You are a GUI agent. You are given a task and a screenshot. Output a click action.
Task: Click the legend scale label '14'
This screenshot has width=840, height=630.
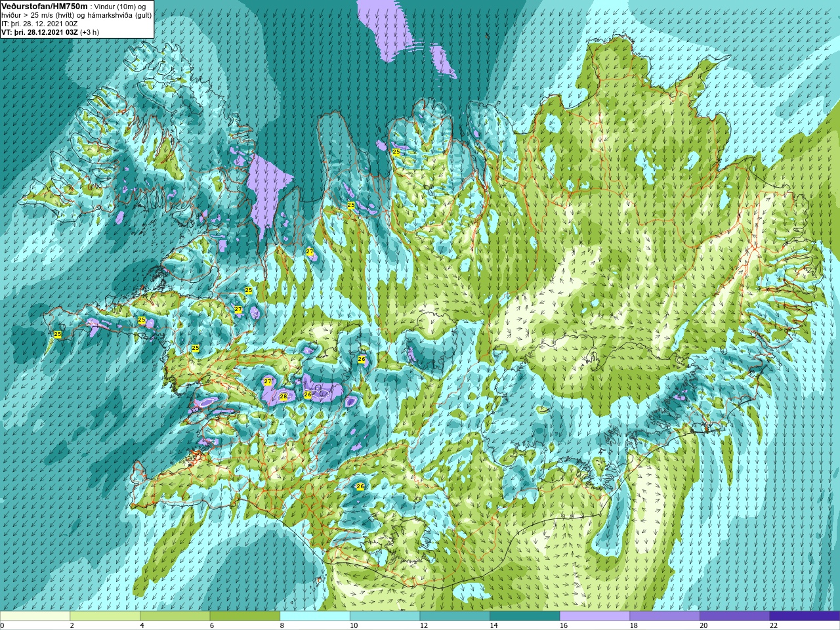(x=493, y=625)
